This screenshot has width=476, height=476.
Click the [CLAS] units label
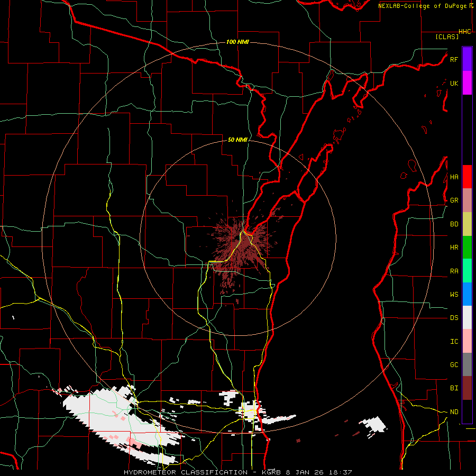point(447,36)
